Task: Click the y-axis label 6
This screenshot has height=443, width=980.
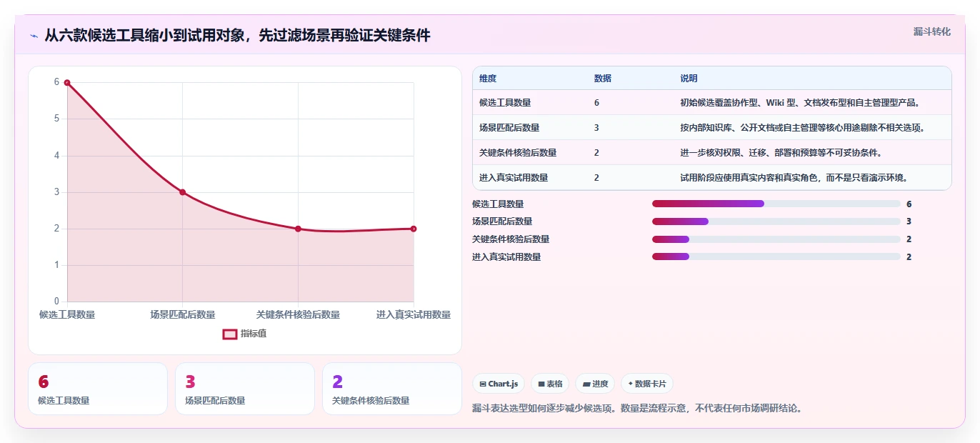Action: pos(56,82)
